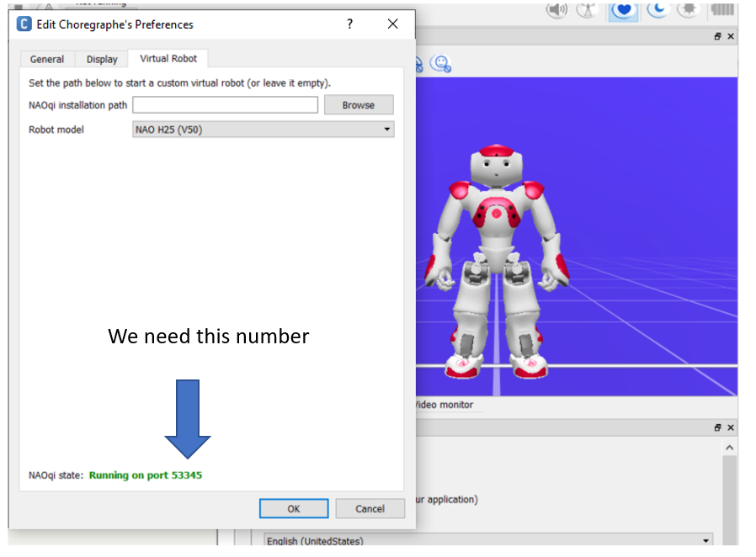Click the smiley face icon in robot view
The image size is (756, 557).
coord(440,64)
